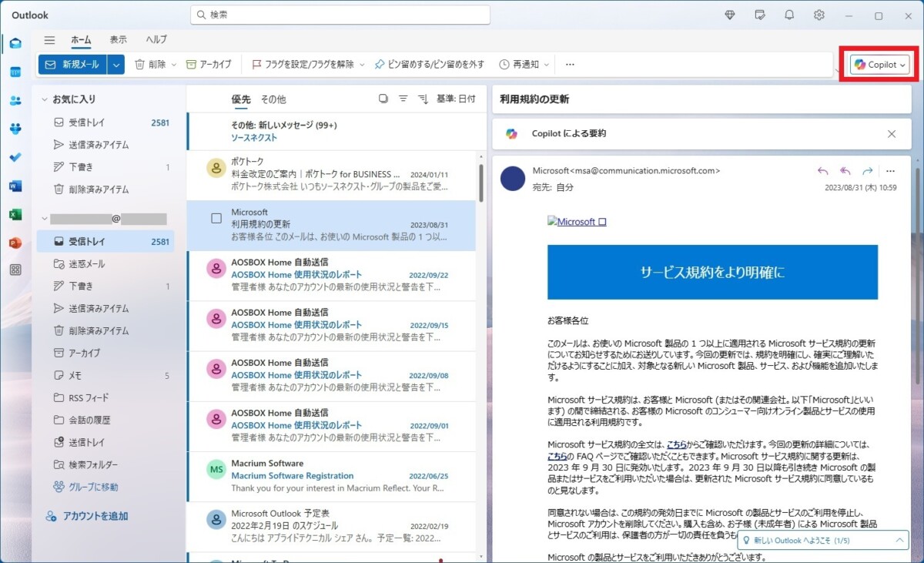Click in the 検索 search box

point(340,15)
